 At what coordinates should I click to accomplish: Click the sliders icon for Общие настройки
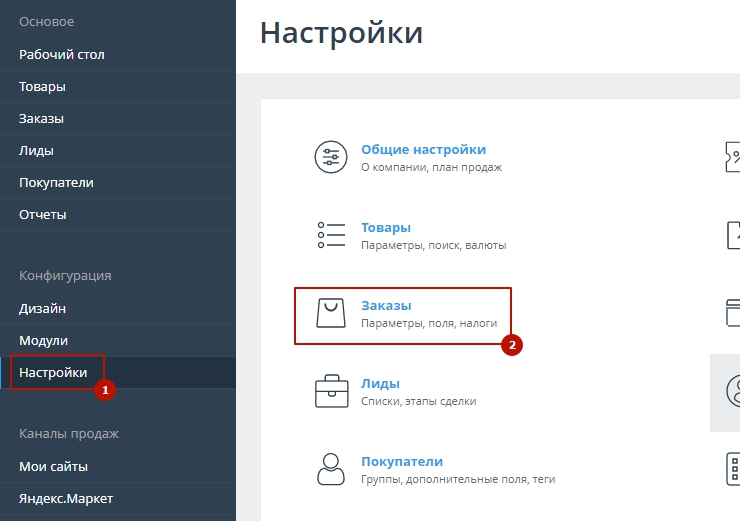pos(331,157)
